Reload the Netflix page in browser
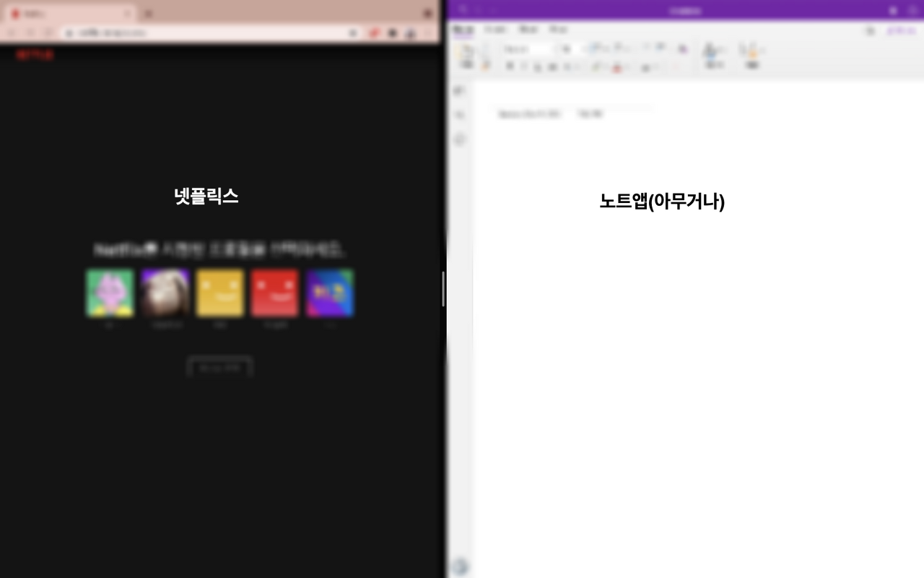 [48, 33]
